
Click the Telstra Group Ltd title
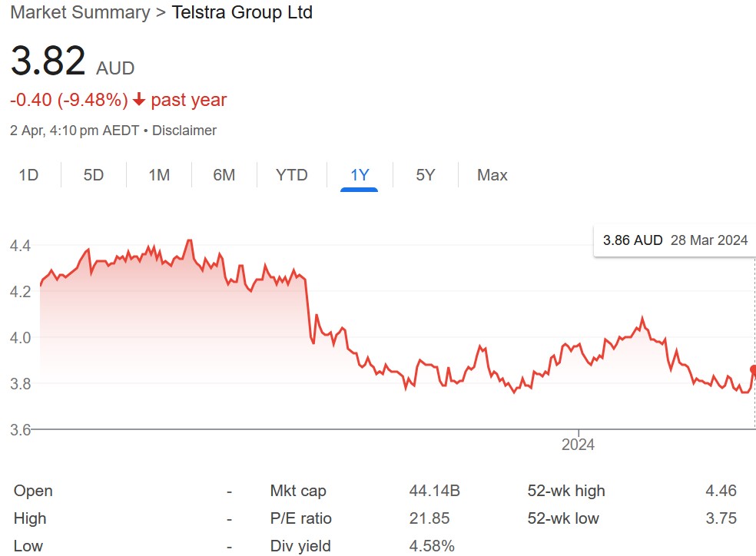coord(242,13)
